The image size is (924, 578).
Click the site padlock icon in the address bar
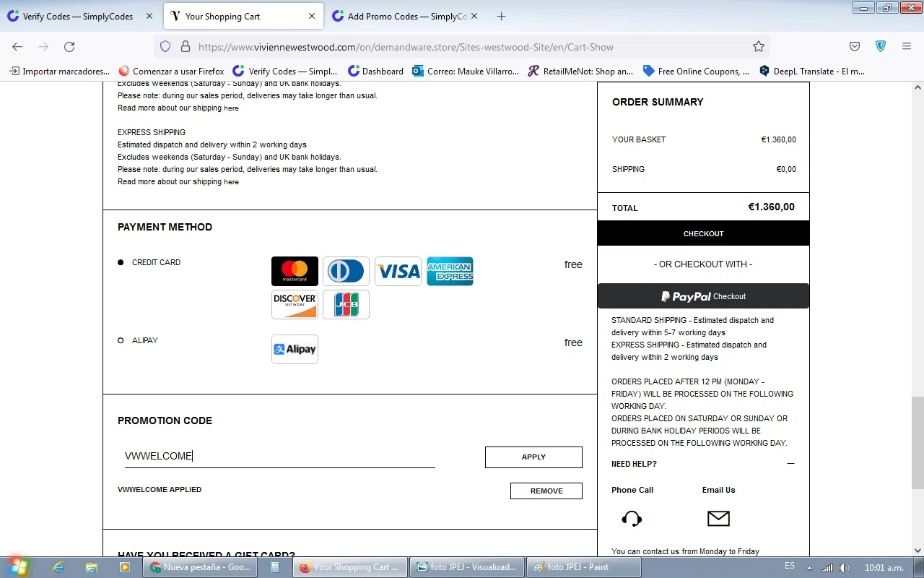pos(185,46)
